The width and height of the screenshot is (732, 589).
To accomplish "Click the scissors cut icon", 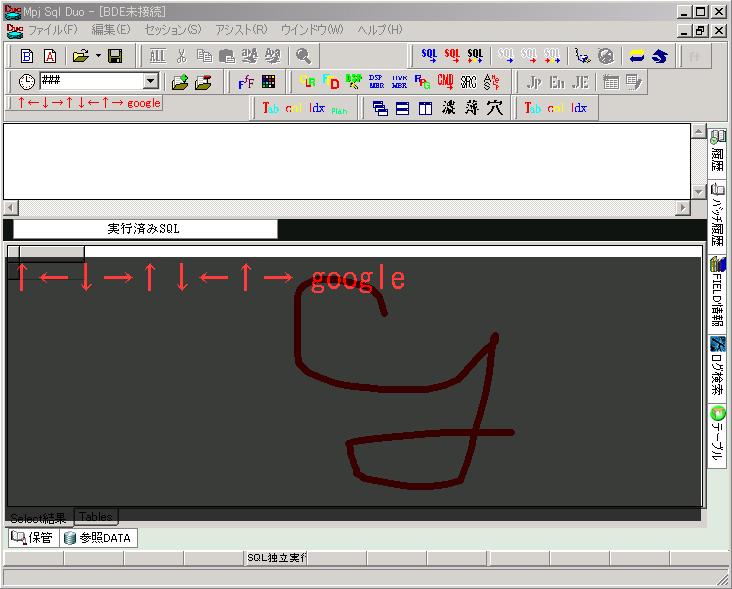I will [181, 56].
